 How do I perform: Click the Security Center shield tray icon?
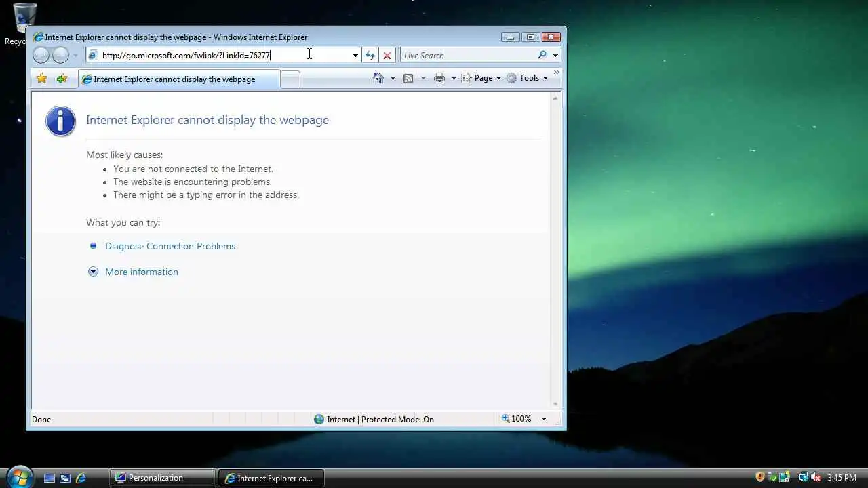pos(760,477)
